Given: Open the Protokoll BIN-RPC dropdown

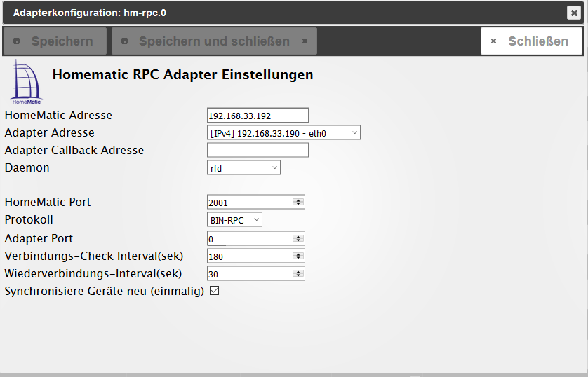Looking at the screenshot, I should (234, 220).
